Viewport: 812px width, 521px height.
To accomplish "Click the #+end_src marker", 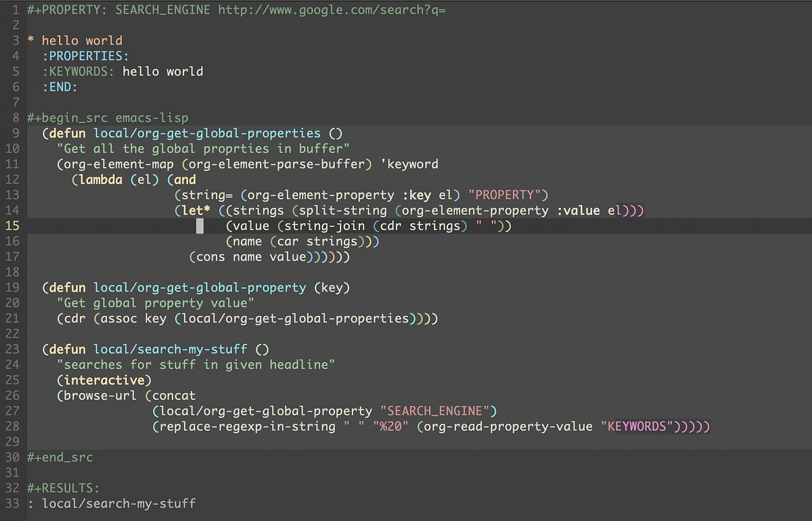I will [x=60, y=457].
